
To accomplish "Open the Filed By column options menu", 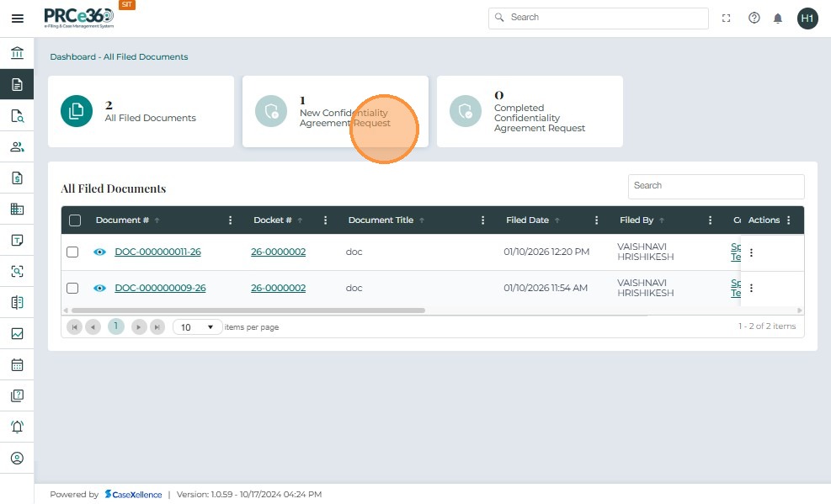I will (710, 220).
